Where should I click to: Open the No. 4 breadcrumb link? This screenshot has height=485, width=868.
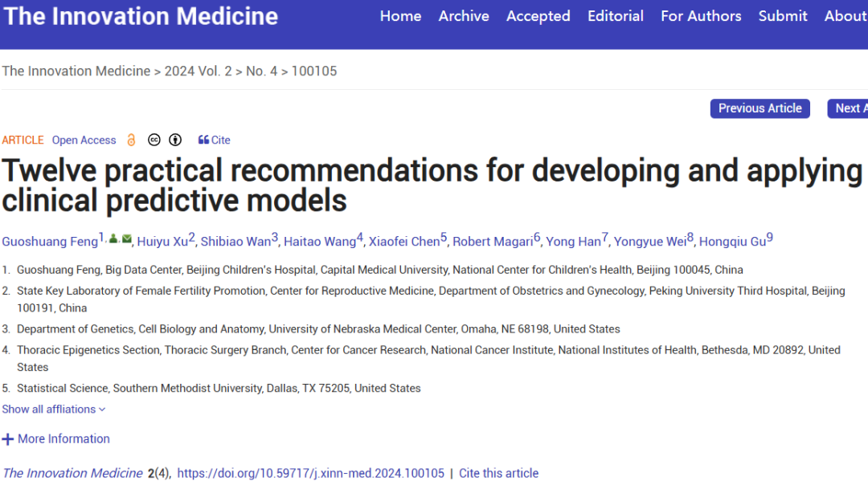tap(262, 71)
